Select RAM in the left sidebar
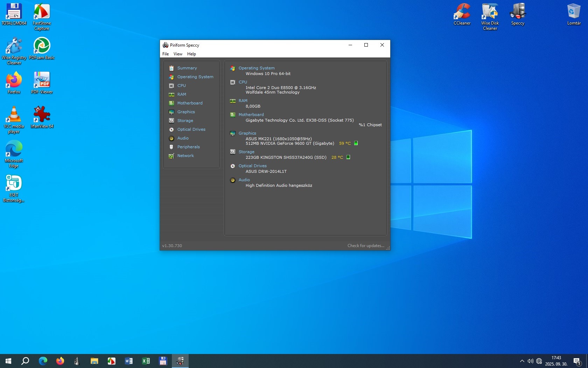 (181, 94)
